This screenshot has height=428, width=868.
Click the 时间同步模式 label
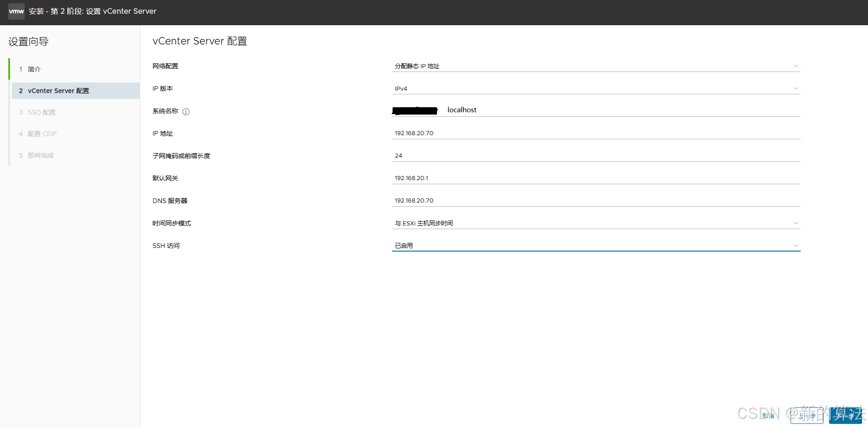click(x=172, y=223)
